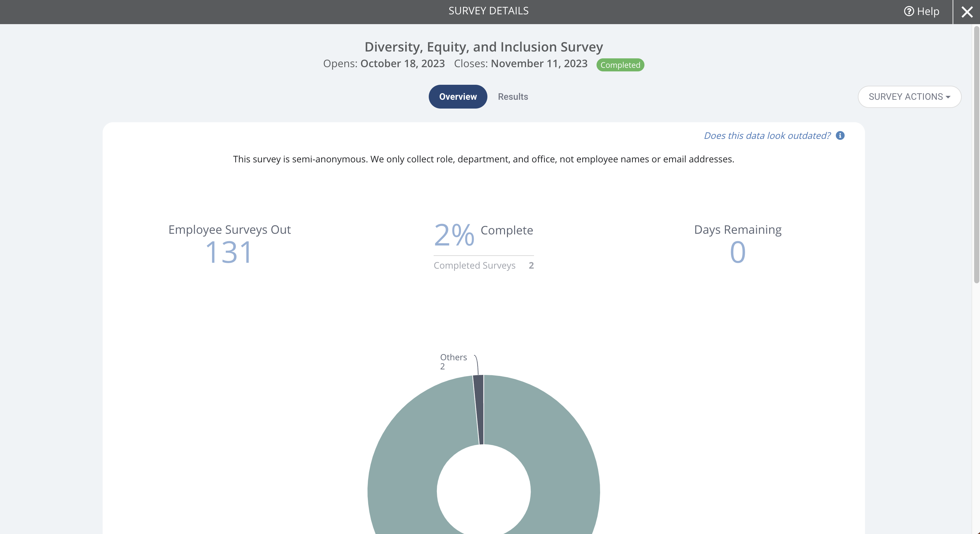The image size is (980, 534).
Task: Open the Survey Actions dropdown
Action: click(909, 97)
